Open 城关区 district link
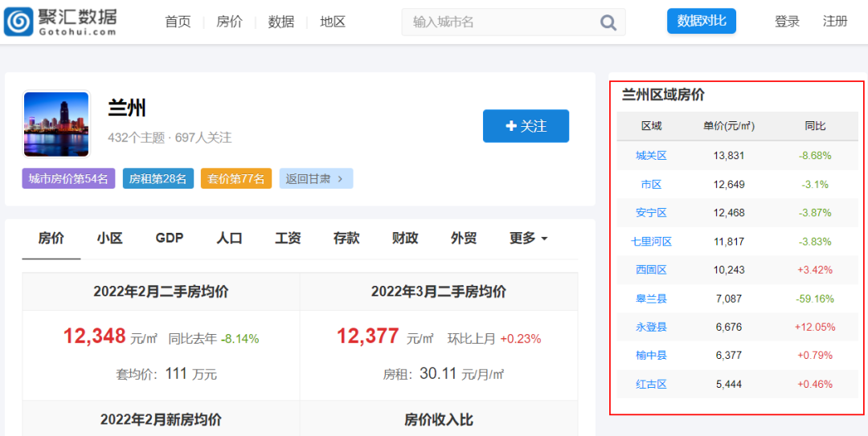 point(652,156)
